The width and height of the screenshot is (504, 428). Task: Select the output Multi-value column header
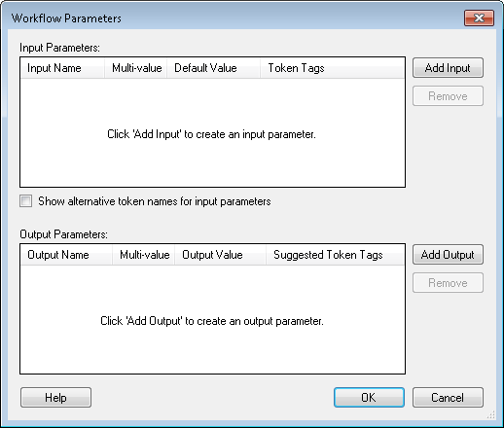click(x=143, y=255)
